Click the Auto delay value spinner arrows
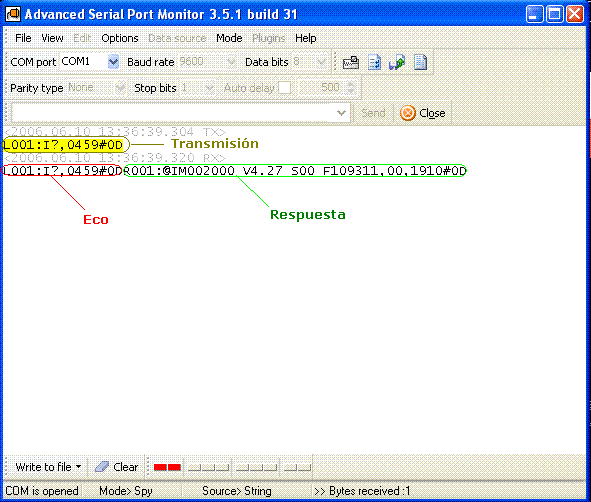Image resolution: width=591 pixels, height=502 pixels. 350,87
